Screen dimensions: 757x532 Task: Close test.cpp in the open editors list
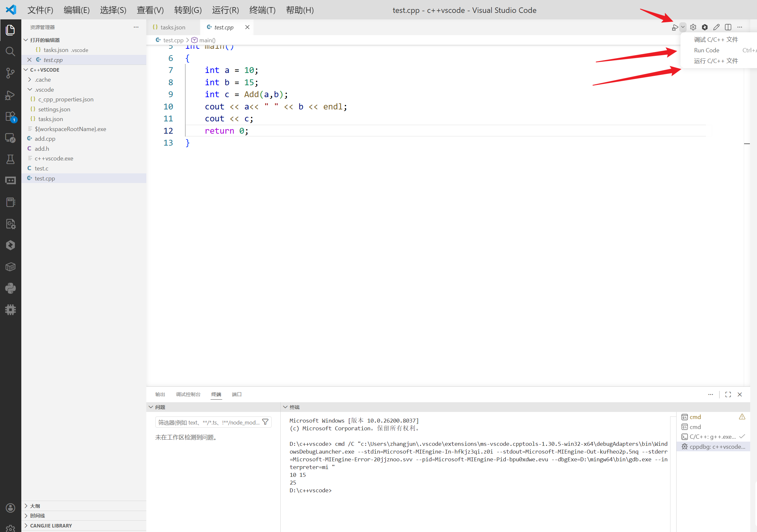click(29, 60)
